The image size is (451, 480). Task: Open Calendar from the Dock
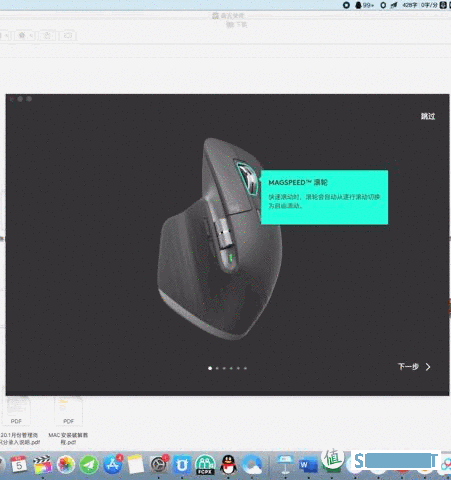(x=19, y=464)
